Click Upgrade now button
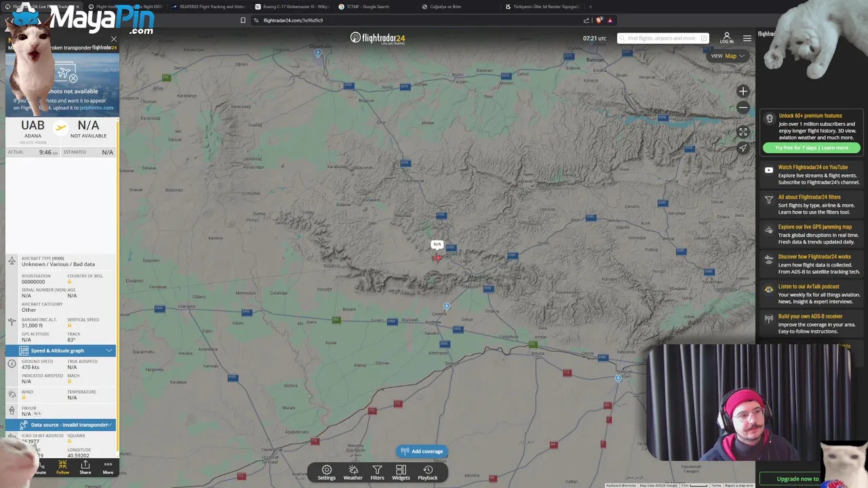The height and width of the screenshot is (488, 868). [x=797, y=479]
